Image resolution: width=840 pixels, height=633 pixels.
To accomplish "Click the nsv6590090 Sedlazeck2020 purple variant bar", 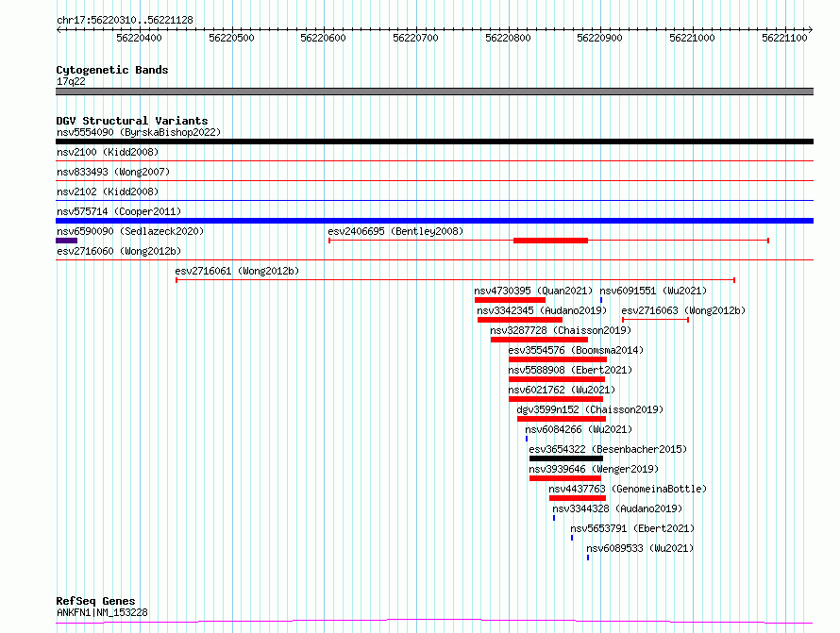I will coord(66,241).
